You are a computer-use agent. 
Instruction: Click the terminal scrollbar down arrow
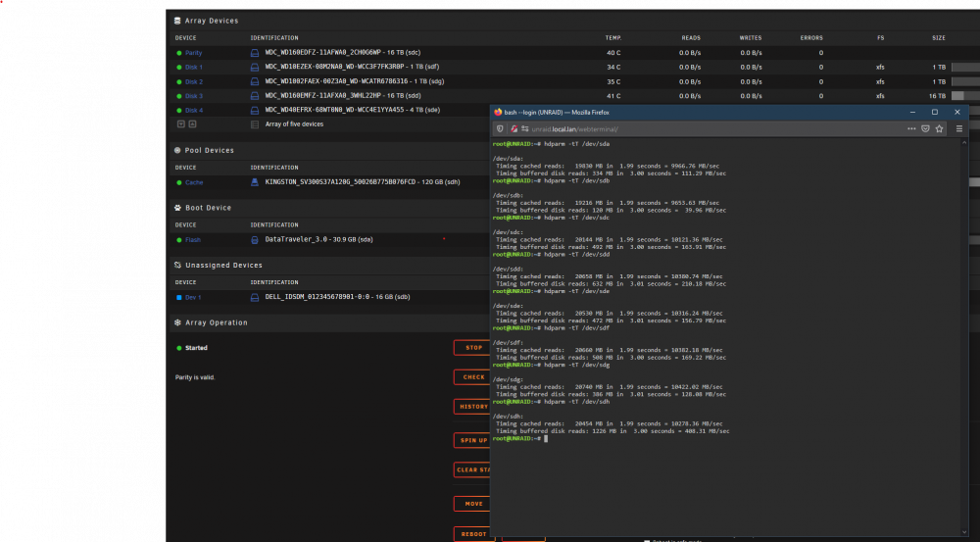point(964,532)
